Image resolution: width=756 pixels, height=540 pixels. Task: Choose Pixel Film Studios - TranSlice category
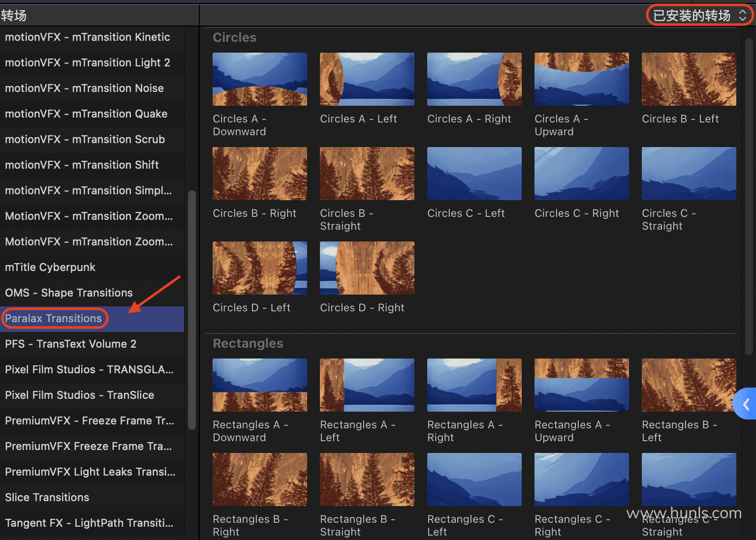(x=80, y=395)
